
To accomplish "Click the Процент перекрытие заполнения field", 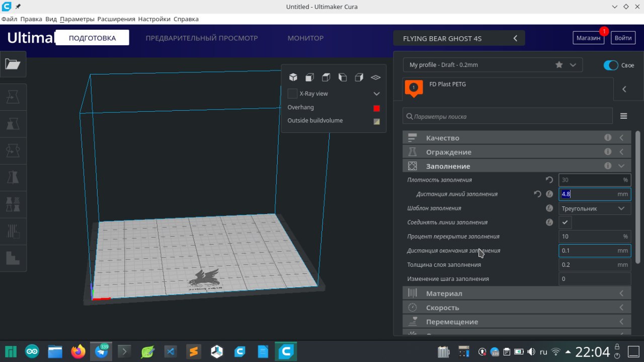I will (x=595, y=236).
